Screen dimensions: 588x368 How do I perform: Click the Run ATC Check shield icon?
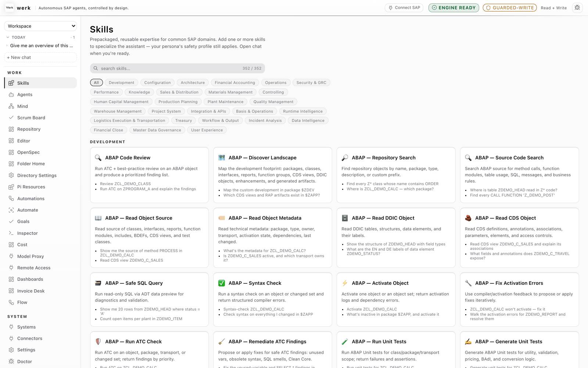click(98, 342)
